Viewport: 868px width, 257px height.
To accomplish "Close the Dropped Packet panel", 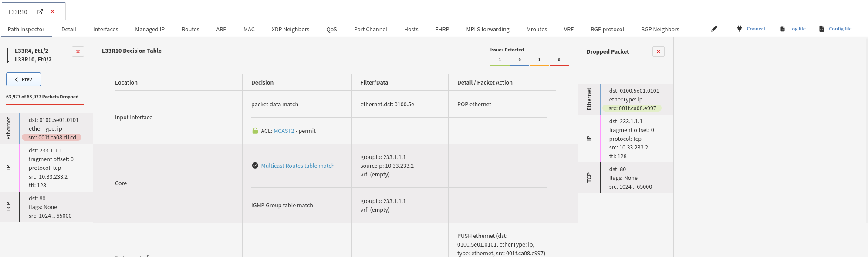I will click(659, 51).
